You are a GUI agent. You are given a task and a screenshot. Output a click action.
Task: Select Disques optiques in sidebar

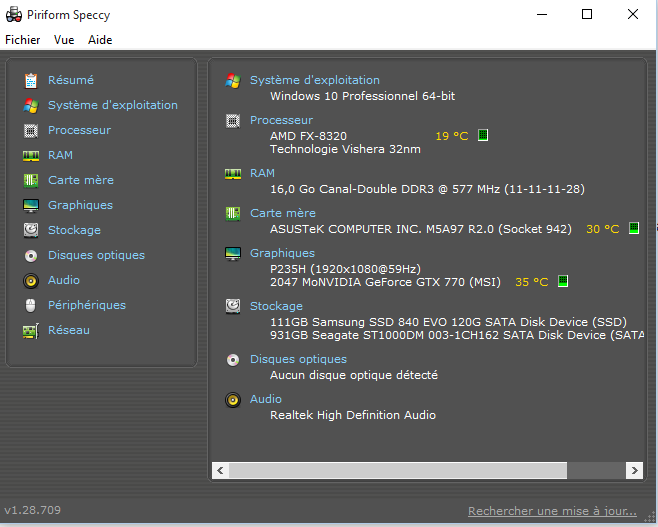click(x=97, y=255)
